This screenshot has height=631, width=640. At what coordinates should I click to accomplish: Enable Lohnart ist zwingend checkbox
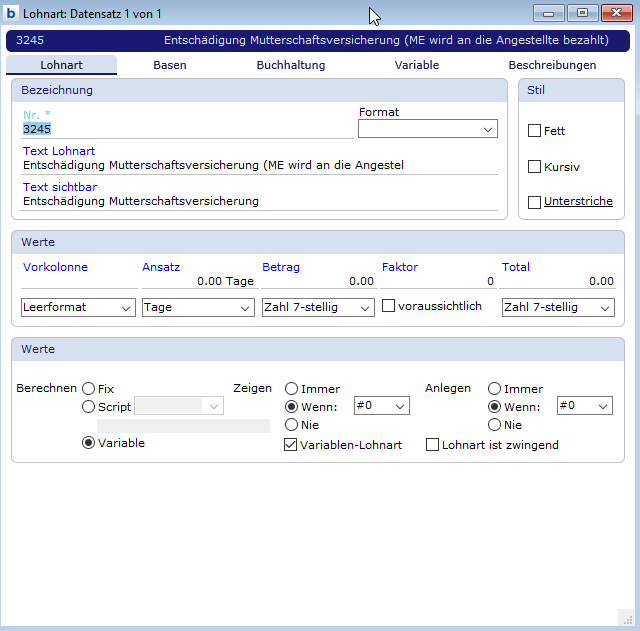click(x=433, y=444)
